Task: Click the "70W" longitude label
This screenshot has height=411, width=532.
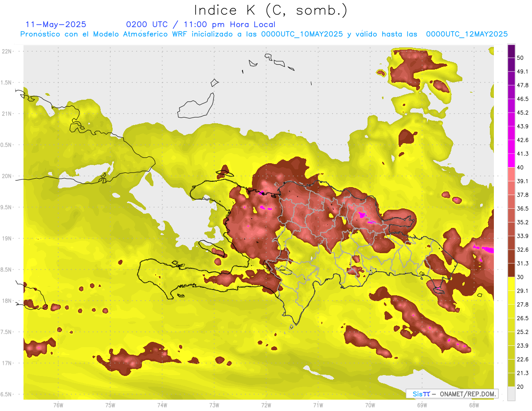Action: 370,405
